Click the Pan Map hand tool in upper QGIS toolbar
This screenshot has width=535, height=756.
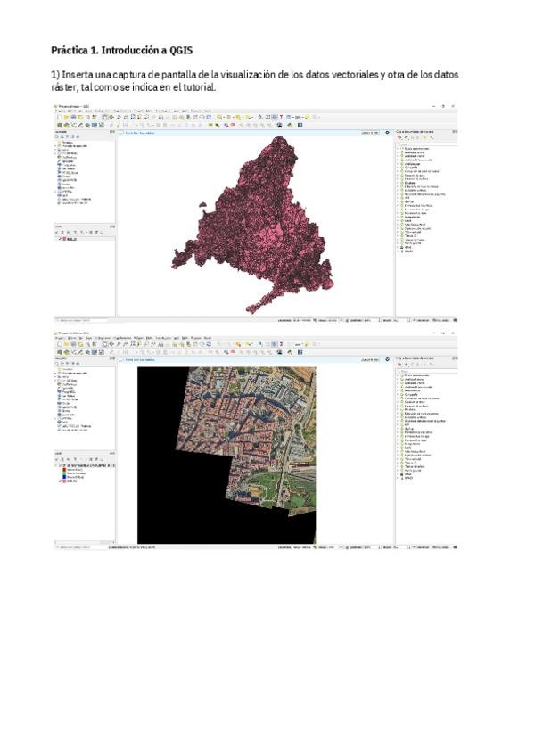[x=105, y=117]
